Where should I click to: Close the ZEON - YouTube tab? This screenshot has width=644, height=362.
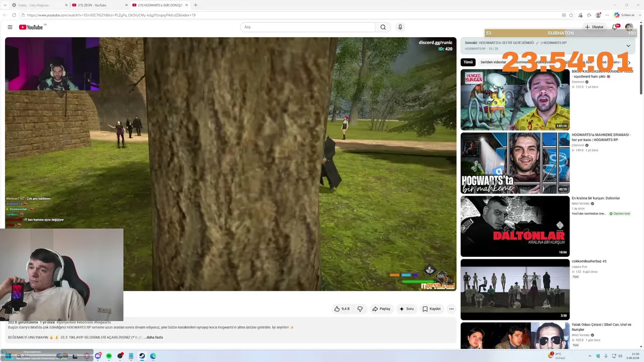click(126, 5)
